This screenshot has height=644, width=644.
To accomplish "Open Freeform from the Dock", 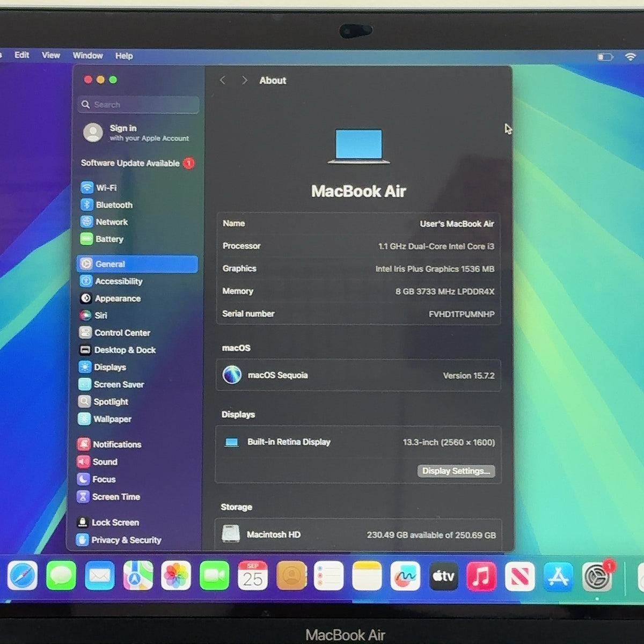I will coord(405,576).
